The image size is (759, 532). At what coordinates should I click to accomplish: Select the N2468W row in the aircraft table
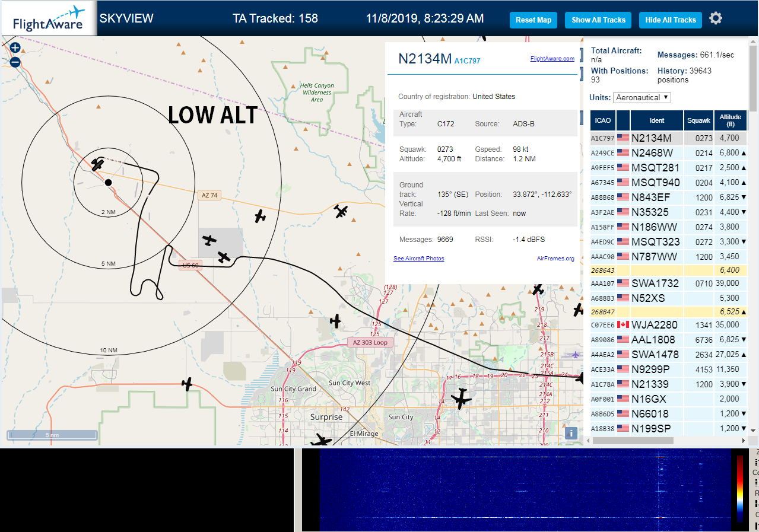tap(669, 153)
